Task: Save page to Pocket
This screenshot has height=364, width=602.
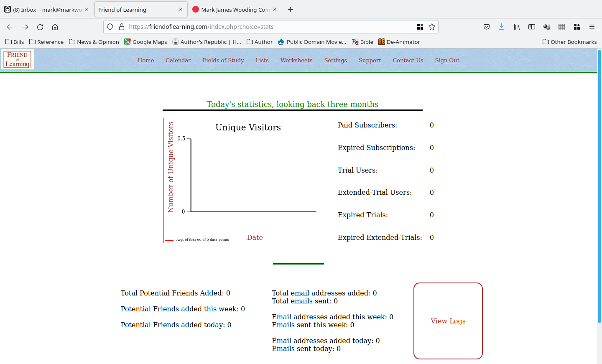Action: (x=487, y=27)
